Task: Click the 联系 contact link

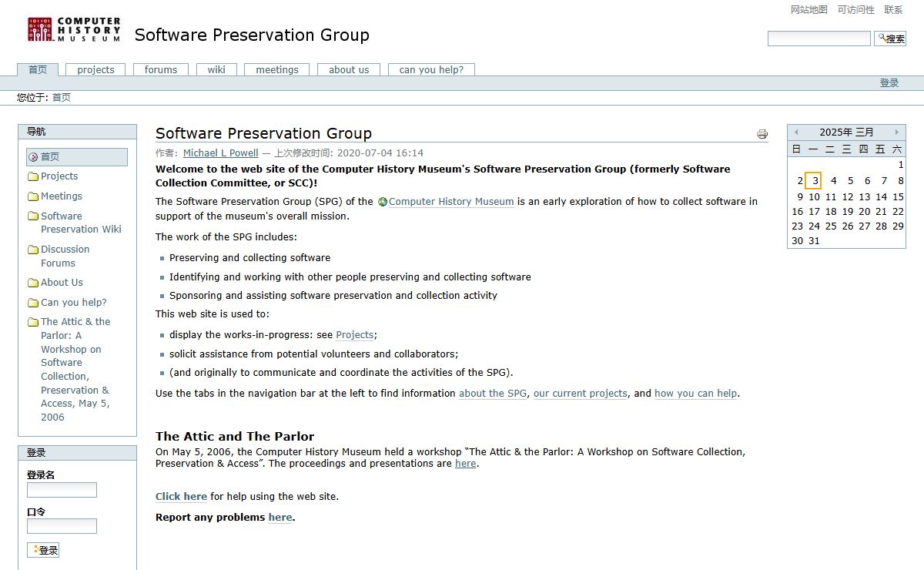Action: [x=894, y=10]
